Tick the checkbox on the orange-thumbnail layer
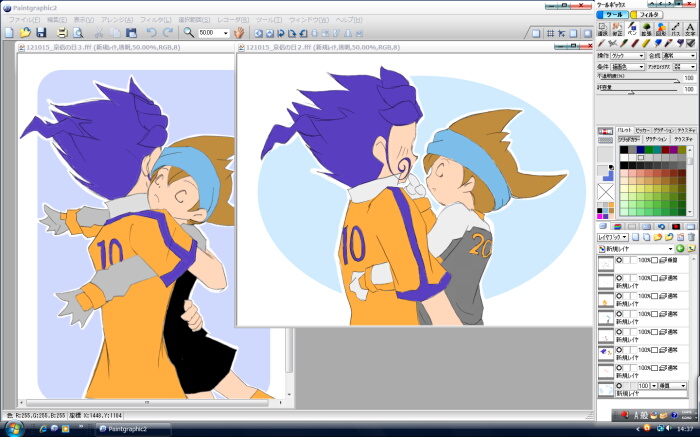 click(x=654, y=295)
